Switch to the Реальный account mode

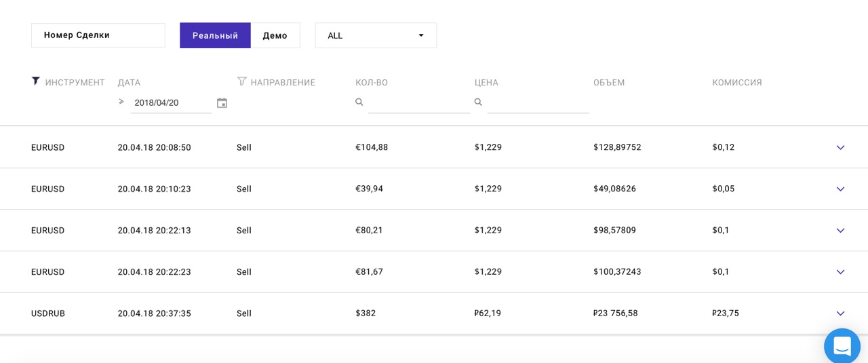[x=215, y=35]
